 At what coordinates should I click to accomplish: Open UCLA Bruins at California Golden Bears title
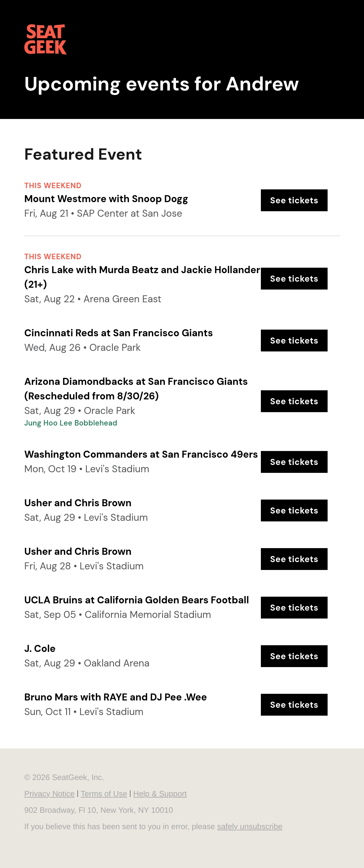136,600
